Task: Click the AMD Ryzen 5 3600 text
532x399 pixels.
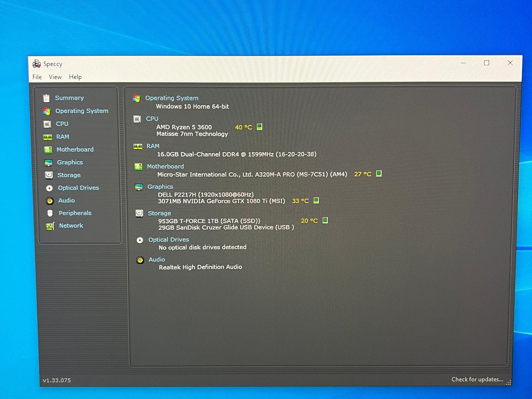Action: coord(184,127)
